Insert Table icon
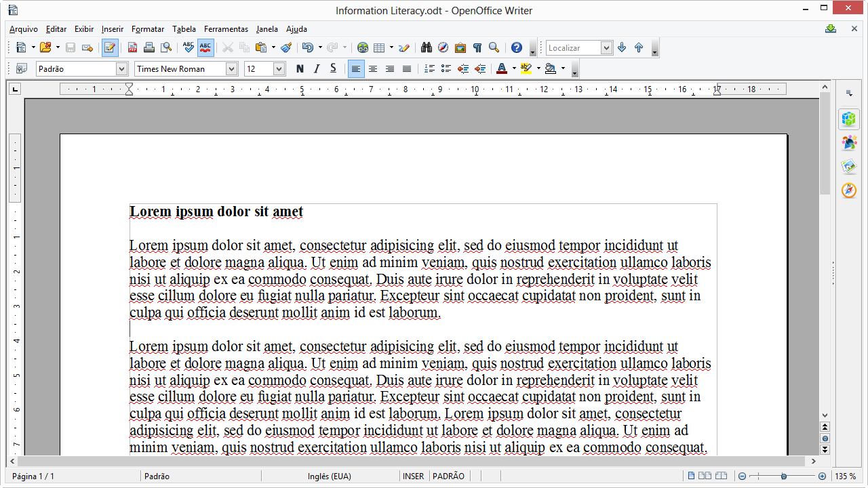The height and width of the screenshot is (488, 868). (379, 47)
